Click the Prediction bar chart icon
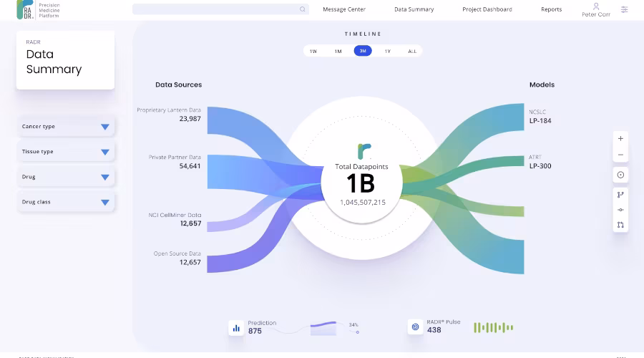This screenshot has width=644, height=358. (x=236, y=328)
